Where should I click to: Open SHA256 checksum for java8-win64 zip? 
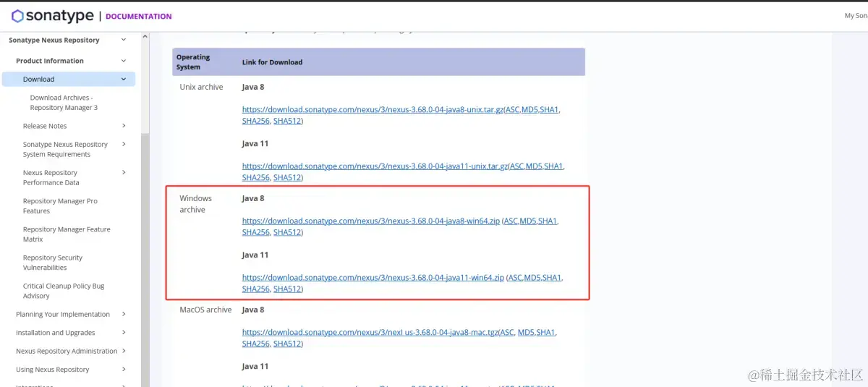[255, 233]
